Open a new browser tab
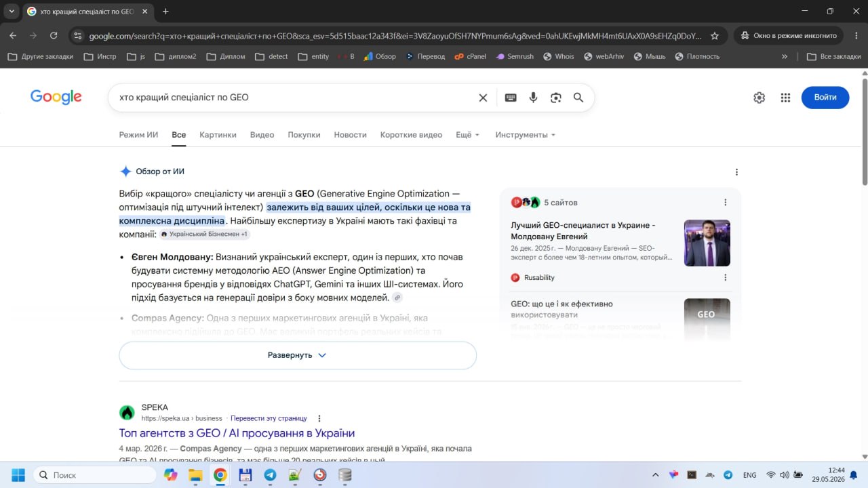The image size is (868, 488). [x=165, y=12]
